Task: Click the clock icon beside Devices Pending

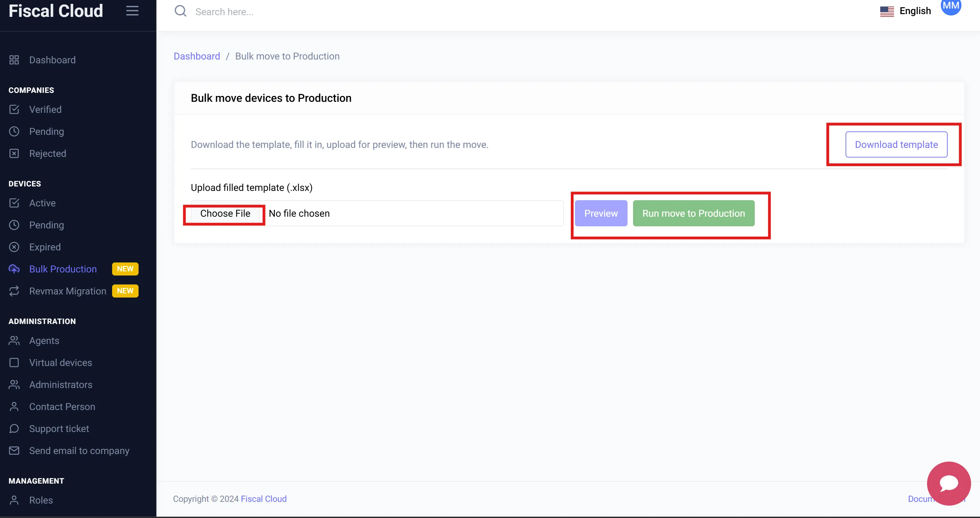Action: (x=14, y=225)
